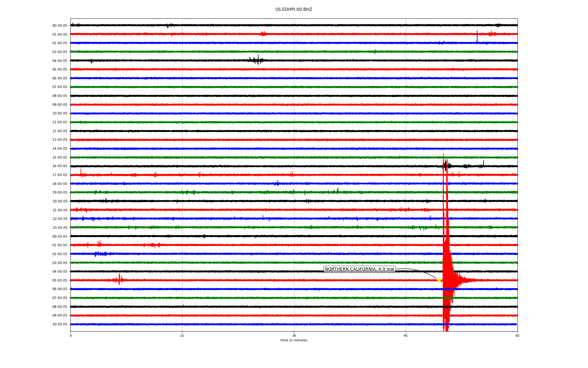Click the 30 tick label on x-axis

294,336
